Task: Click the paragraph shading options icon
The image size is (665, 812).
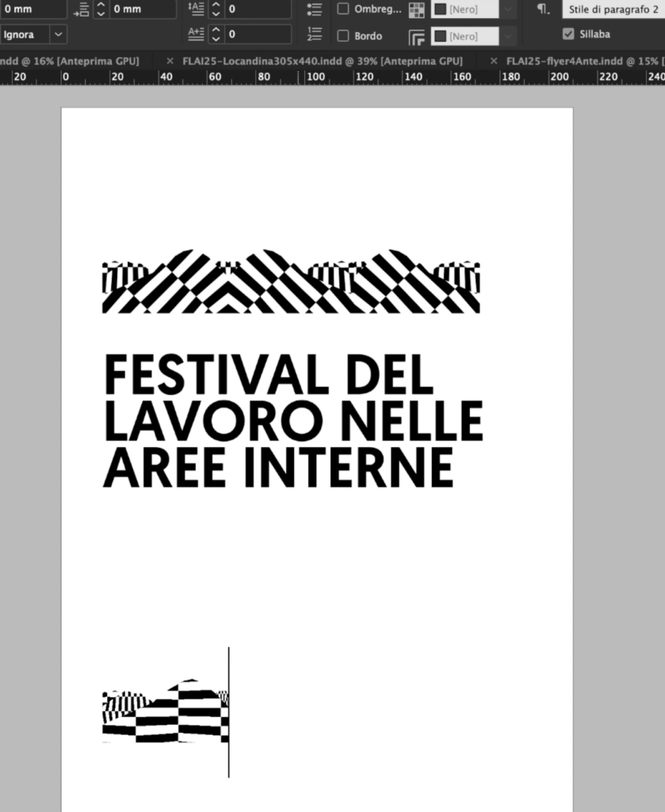Action: coord(416,10)
